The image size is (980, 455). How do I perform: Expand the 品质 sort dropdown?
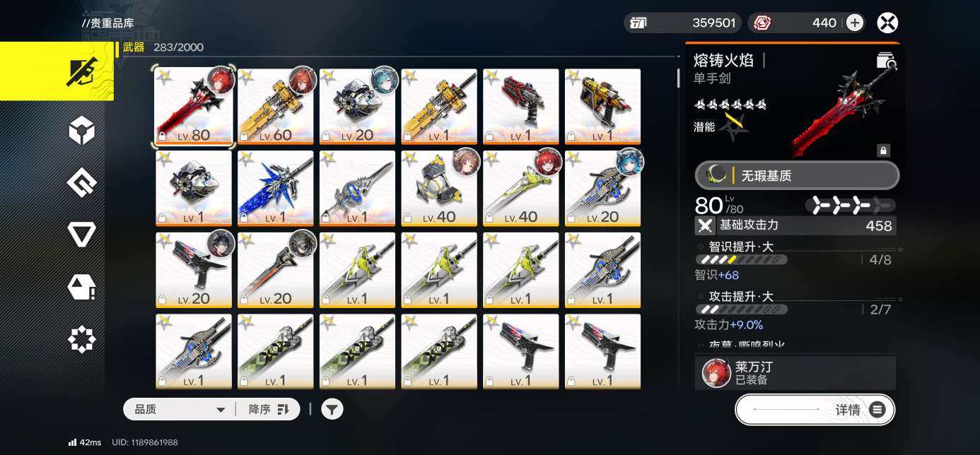(x=180, y=409)
